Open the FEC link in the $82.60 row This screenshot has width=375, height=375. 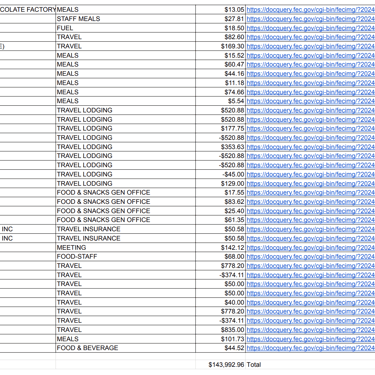point(310,37)
